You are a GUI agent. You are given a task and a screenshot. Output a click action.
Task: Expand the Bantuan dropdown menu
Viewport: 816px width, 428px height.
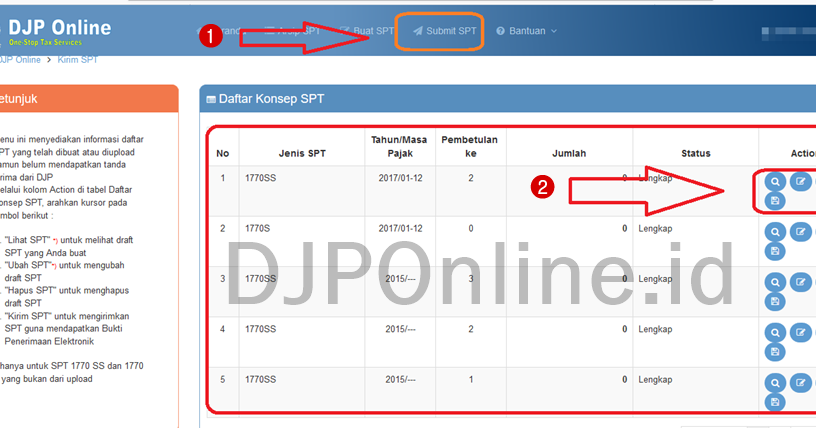[x=526, y=31]
